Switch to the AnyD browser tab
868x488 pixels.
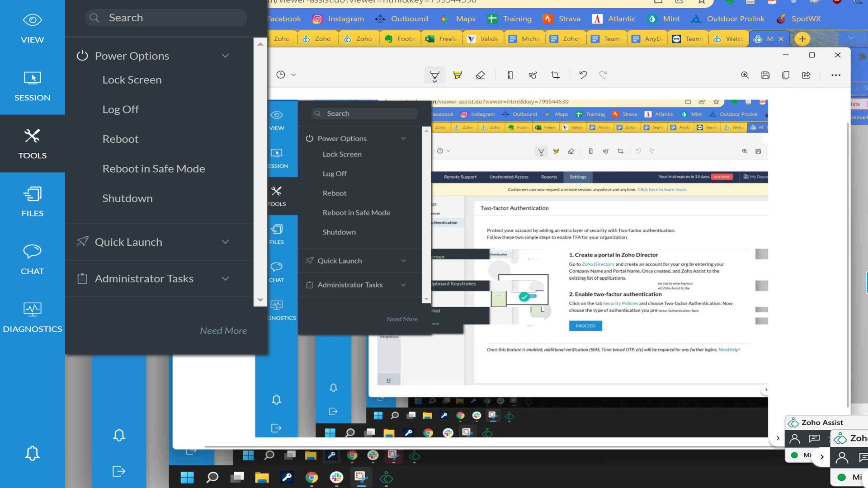point(647,39)
